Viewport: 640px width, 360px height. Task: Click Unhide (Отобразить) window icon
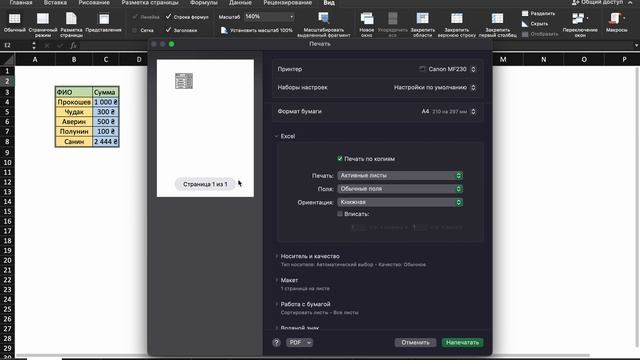point(525,34)
